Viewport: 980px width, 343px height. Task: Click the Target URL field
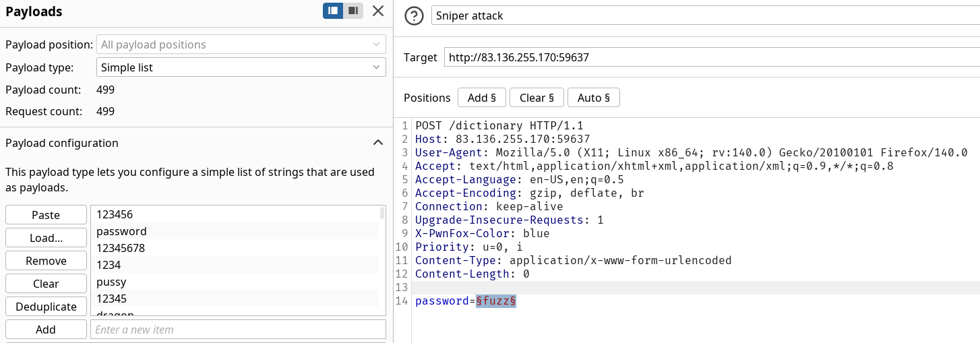click(x=711, y=58)
